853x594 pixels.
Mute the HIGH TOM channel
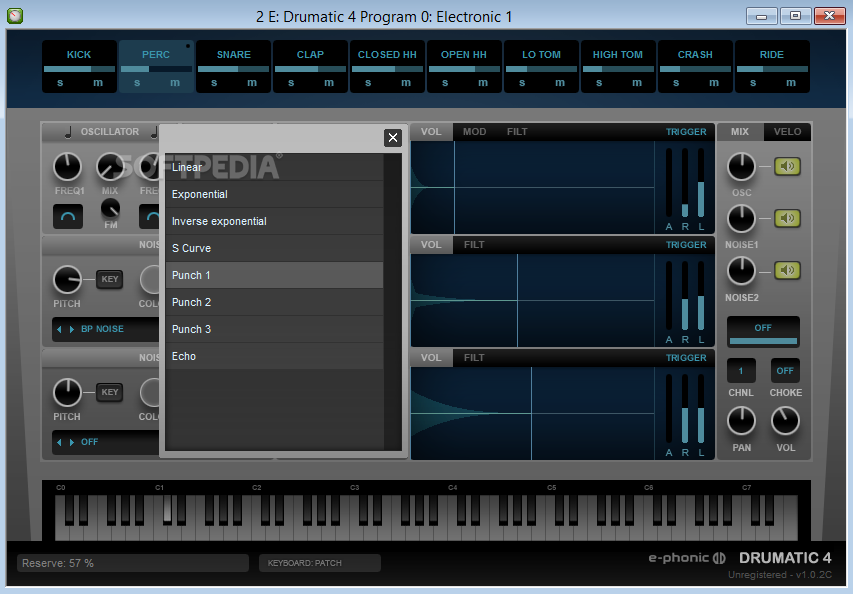[637, 83]
